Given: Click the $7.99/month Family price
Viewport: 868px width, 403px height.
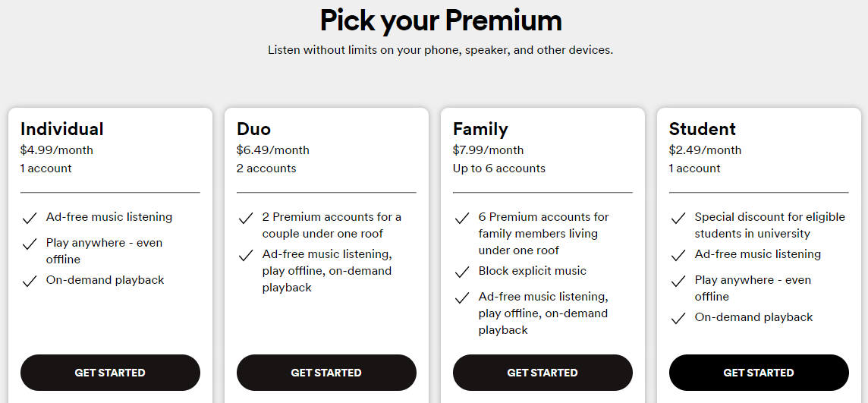Looking at the screenshot, I should [x=488, y=150].
